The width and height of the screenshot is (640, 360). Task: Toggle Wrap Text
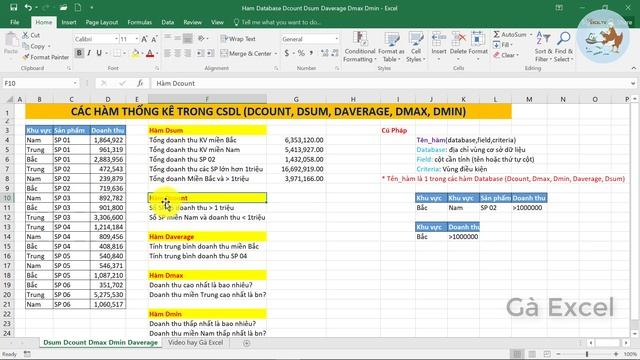click(238, 39)
